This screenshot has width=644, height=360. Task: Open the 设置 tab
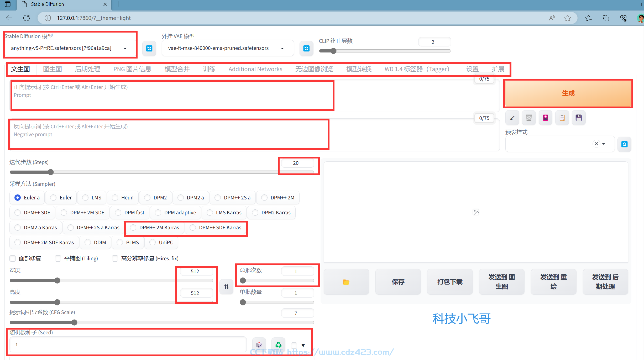point(472,69)
